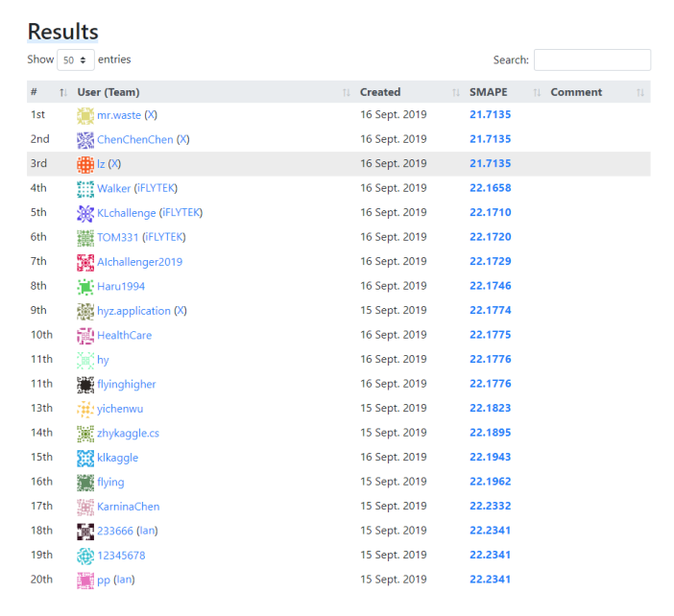Viewport: 674px width, 616px height.
Task: Click the Walker user avatar icon
Action: [x=85, y=189]
